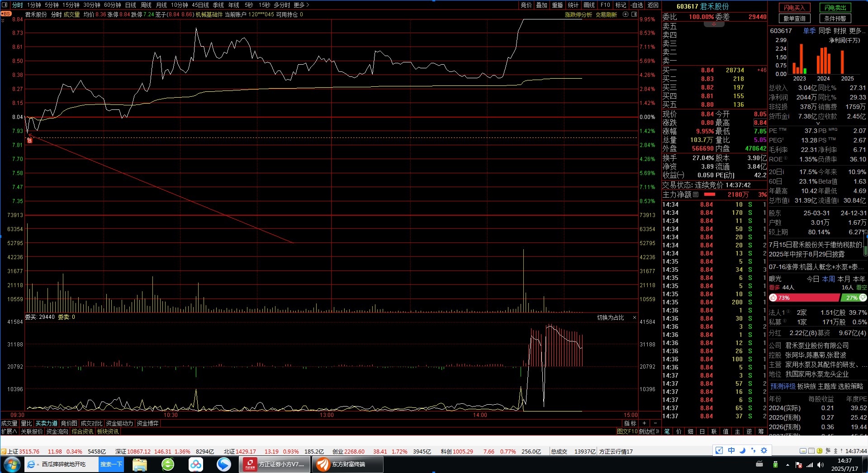Toggle 侧边栏 sidebar visibility
868x473 pixels.
click(x=649, y=431)
